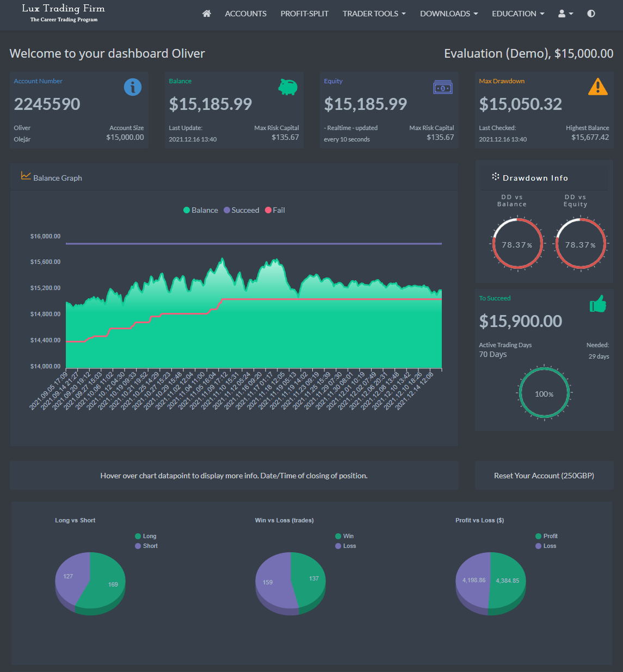
Task: Go to the ACCOUNTS page
Action: click(x=245, y=14)
